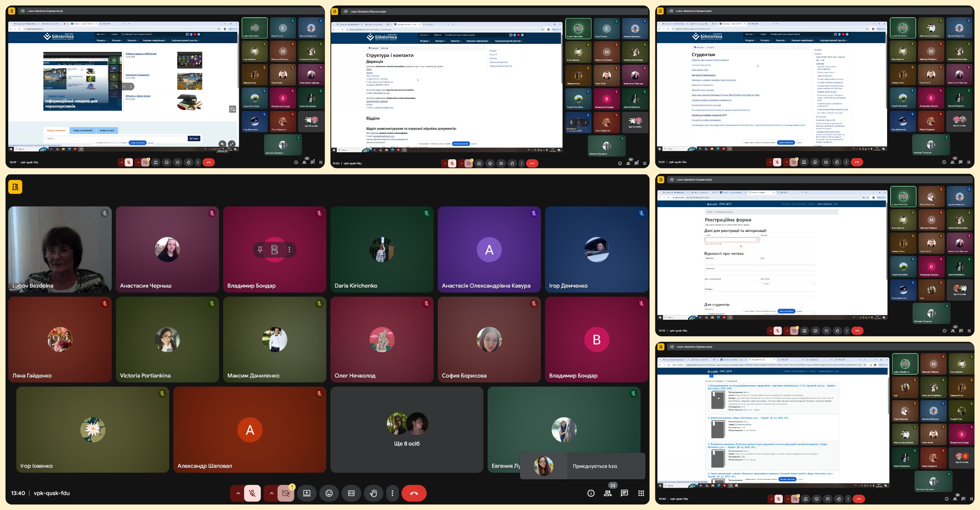Open activities grid in 13:40 meeting
Screen dimensions: 980x510
click(x=641, y=493)
